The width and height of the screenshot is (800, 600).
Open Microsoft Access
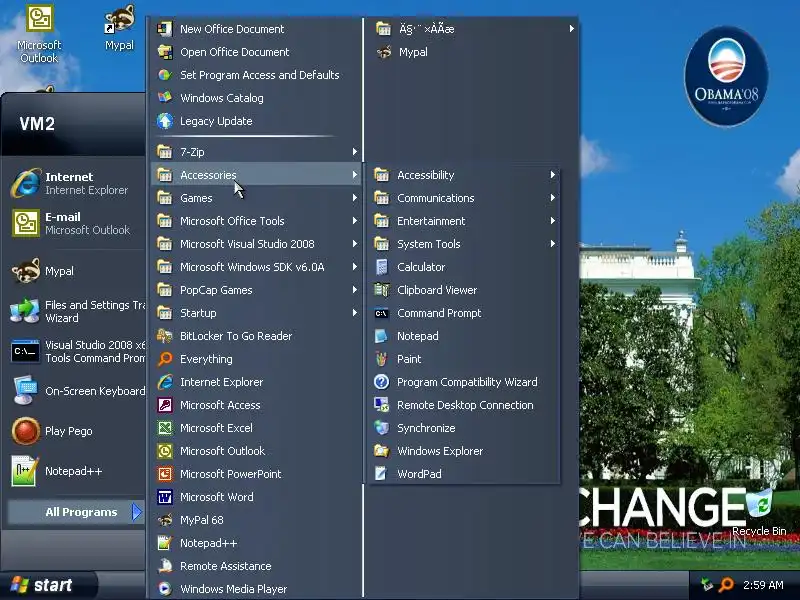pos(256,405)
